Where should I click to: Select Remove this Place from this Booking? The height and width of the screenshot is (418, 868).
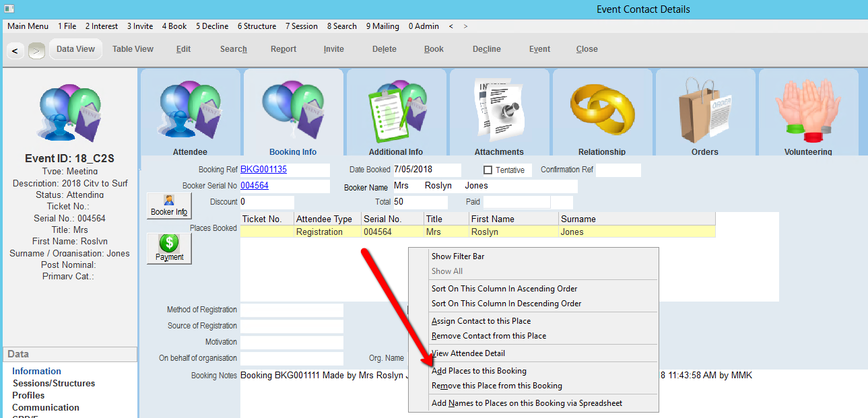pyautogui.click(x=496, y=386)
